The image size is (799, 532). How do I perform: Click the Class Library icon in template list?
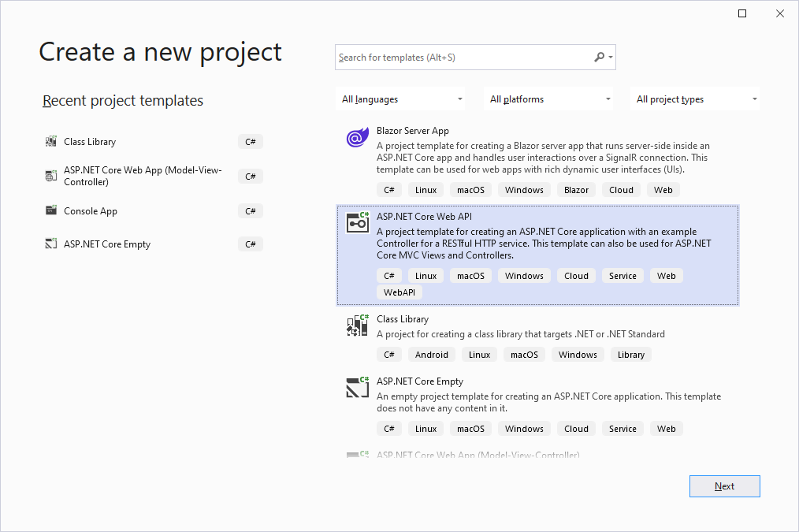pos(357,326)
